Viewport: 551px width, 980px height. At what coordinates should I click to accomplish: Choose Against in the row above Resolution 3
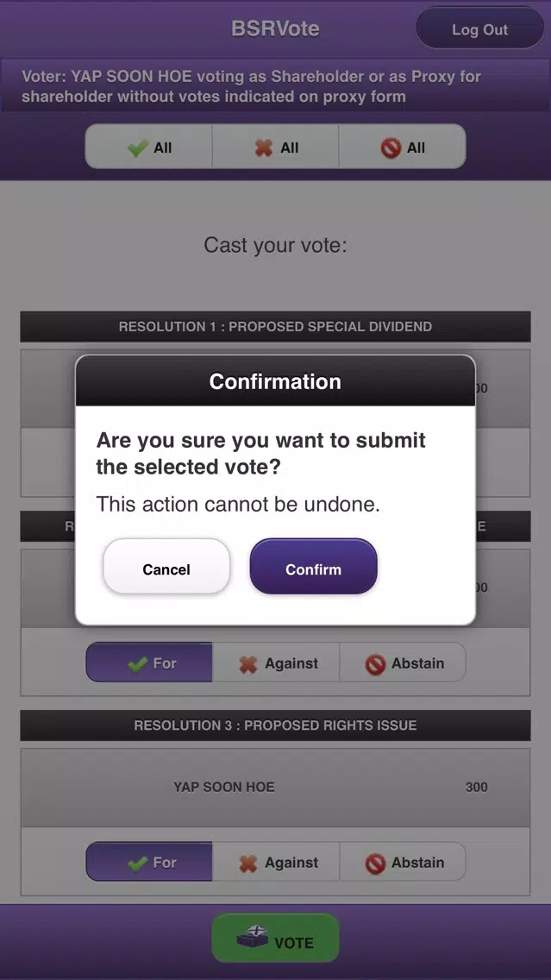pos(276,663)
